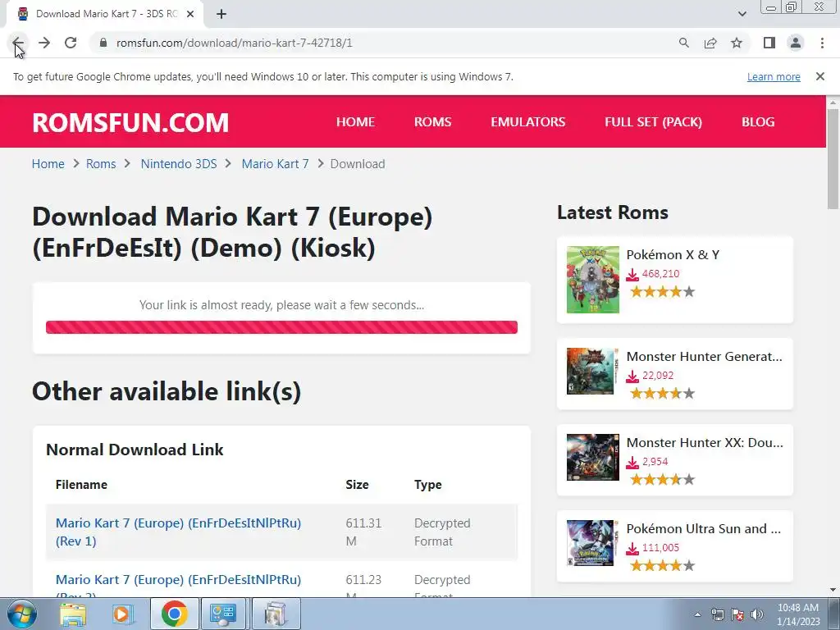Open EMULATORS in the site navigation
840x630 pixels.
(x=527, y=121)
